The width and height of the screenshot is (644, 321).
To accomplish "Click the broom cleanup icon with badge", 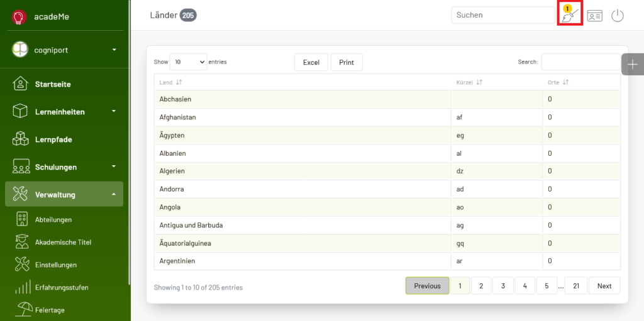I will (570, 15).
